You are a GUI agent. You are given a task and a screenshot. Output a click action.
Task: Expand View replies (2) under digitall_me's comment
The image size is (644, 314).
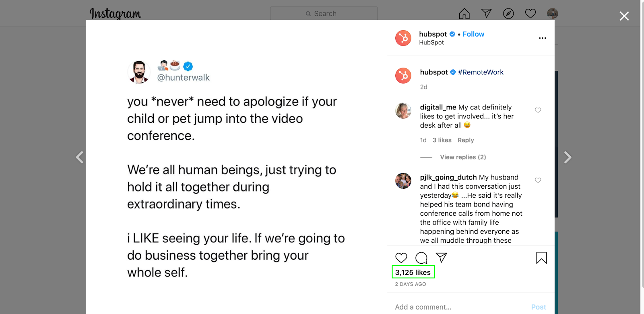pos(463,157)
